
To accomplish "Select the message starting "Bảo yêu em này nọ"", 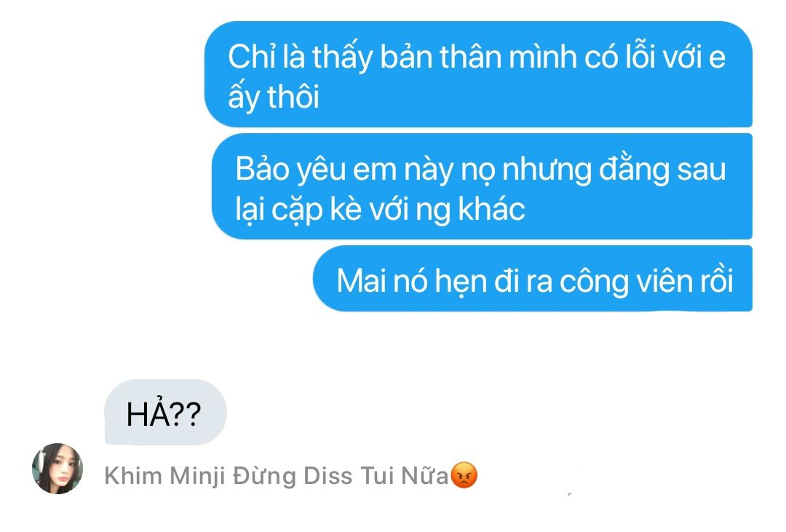I will 483,186.
